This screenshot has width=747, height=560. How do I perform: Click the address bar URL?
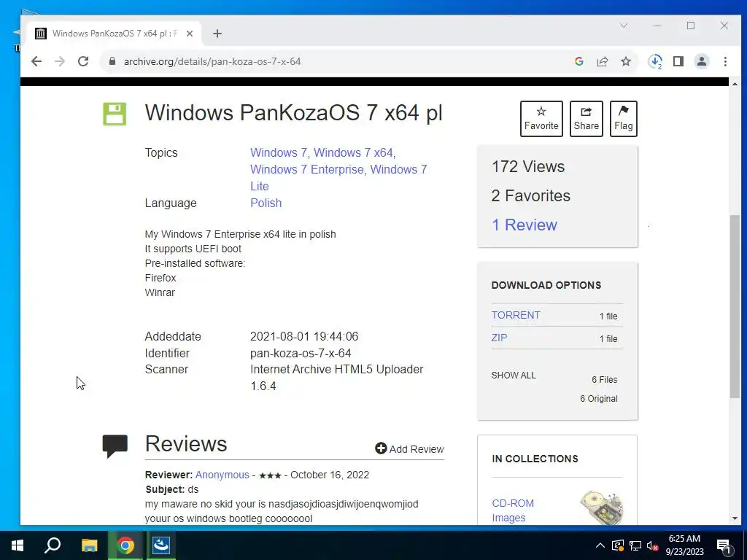pyautogui.click(x=212, y=61)
